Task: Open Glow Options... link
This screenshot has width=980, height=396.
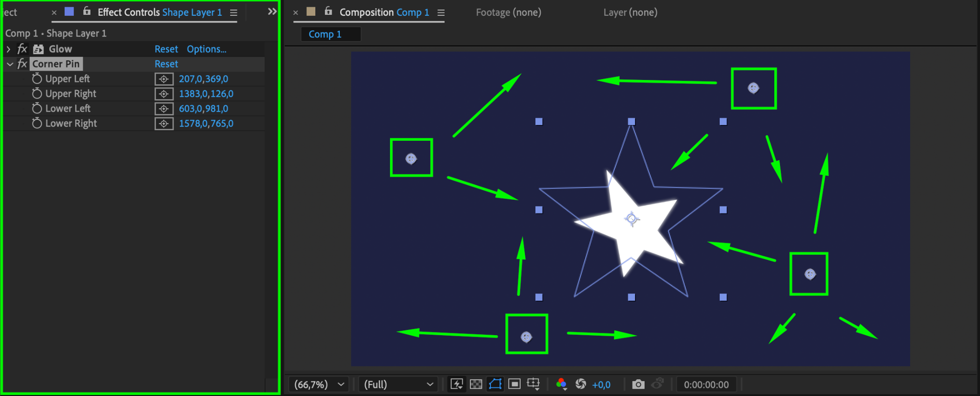Action: 207,49
